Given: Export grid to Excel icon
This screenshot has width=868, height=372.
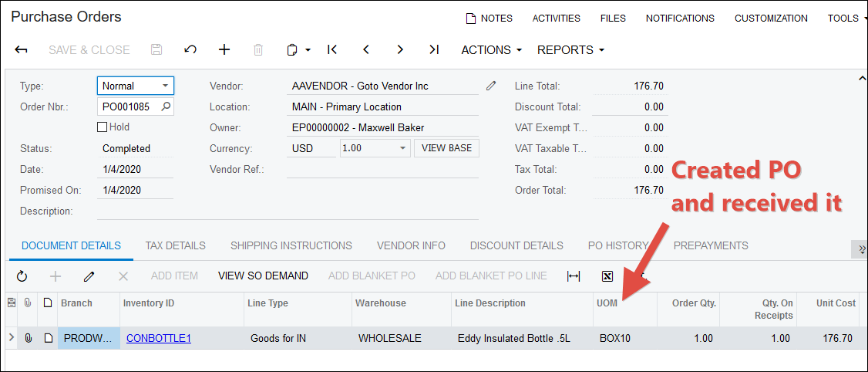Looking at the screenshot, I should tap(607, 276).
